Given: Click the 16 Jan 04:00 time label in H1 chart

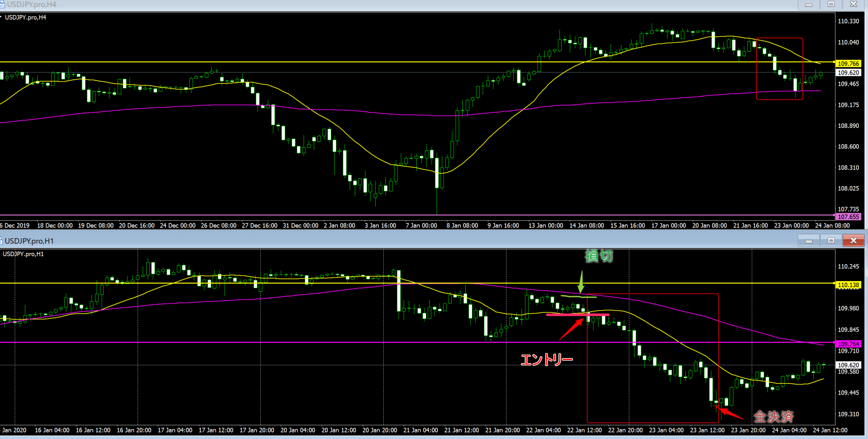Looking at the screenshot, I should 52,430.
